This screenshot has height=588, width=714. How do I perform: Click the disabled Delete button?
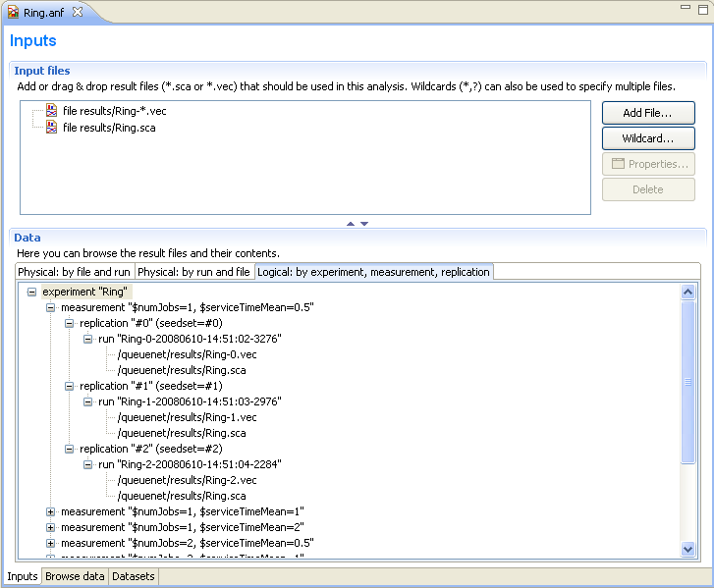(648, 189)
